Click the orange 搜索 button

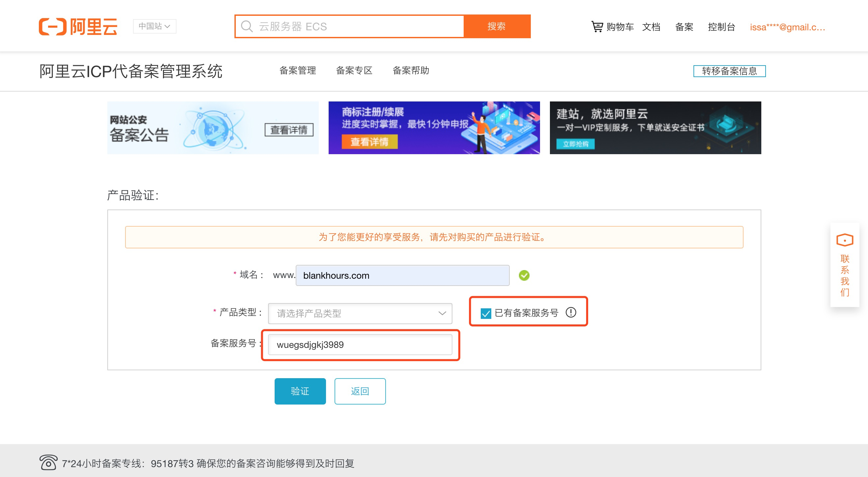click(497, 26)
